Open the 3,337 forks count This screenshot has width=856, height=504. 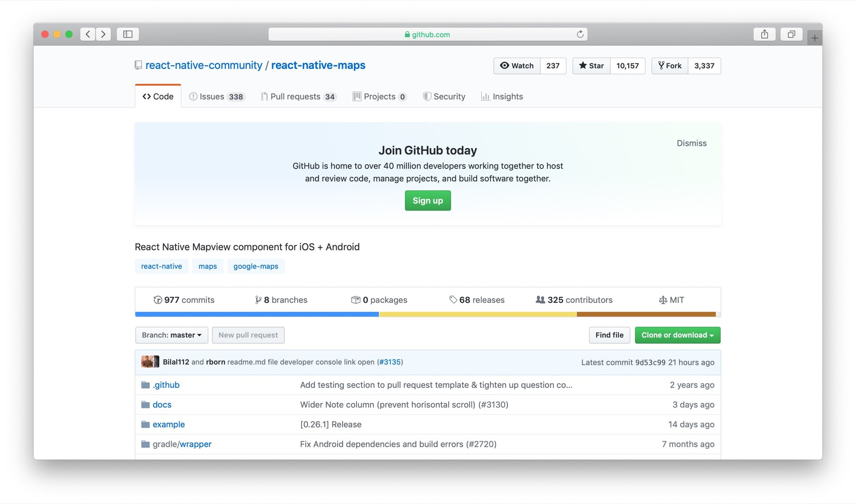click(x=704, y=66)
